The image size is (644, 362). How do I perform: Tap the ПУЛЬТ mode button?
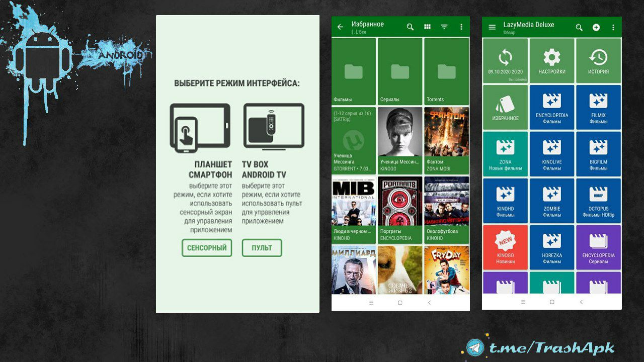pos(262,248)
